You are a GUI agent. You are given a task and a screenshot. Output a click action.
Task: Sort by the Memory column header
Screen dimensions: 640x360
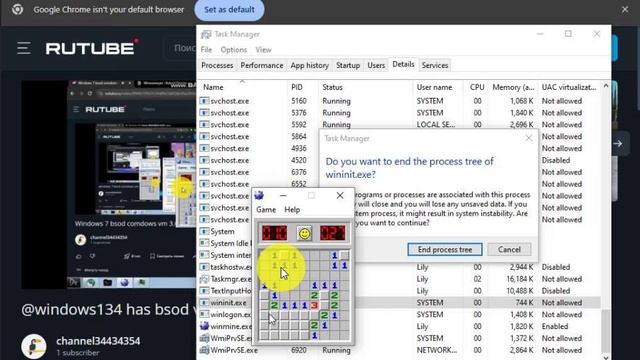tap(513, 87)
